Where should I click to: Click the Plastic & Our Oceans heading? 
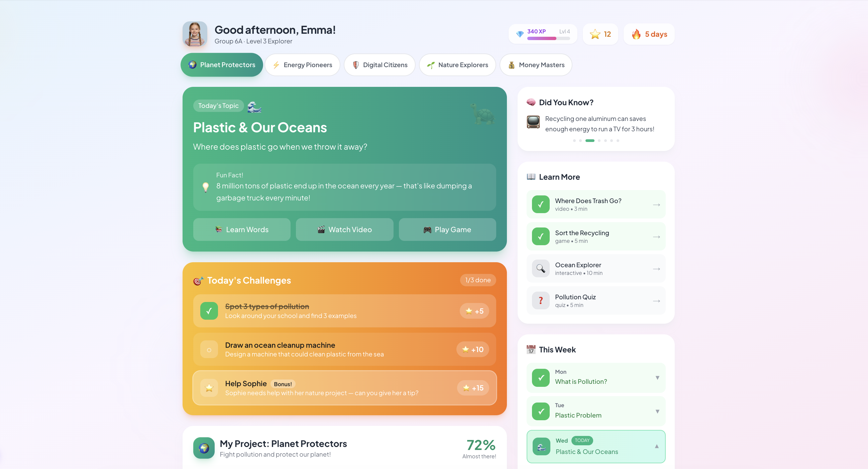pyautogui.click(x=260, y=128)
